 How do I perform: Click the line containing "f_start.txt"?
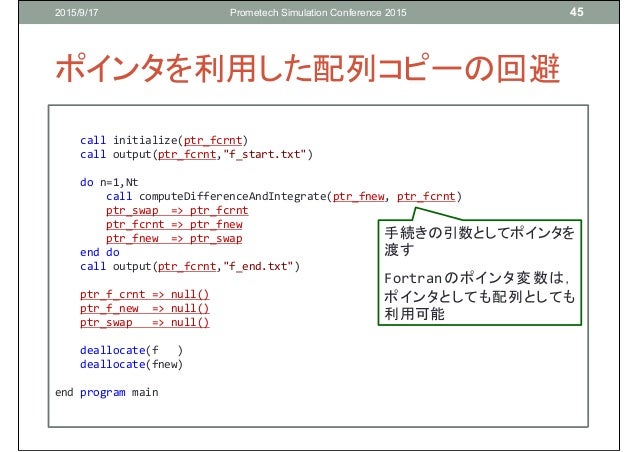click(x=196, y=155)
